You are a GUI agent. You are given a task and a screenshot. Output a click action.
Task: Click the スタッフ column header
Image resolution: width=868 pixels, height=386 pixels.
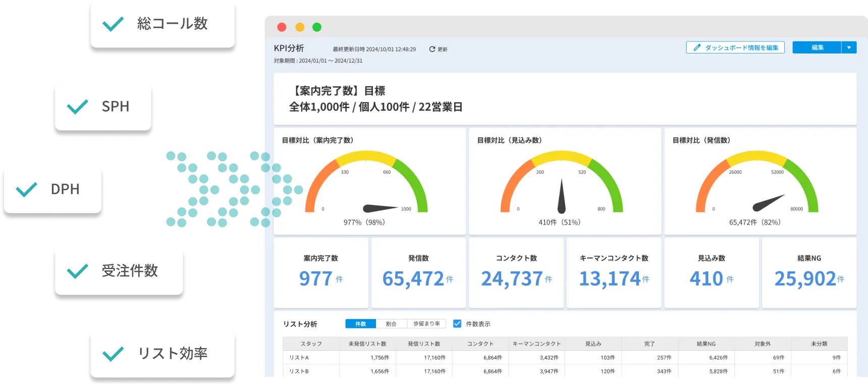(311, 344)
